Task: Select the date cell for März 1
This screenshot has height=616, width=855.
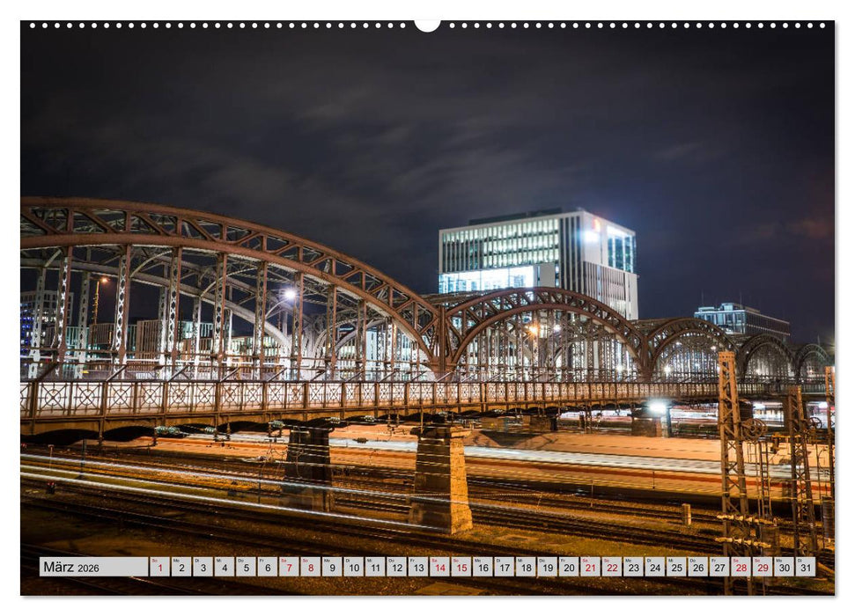Action: 157,568
